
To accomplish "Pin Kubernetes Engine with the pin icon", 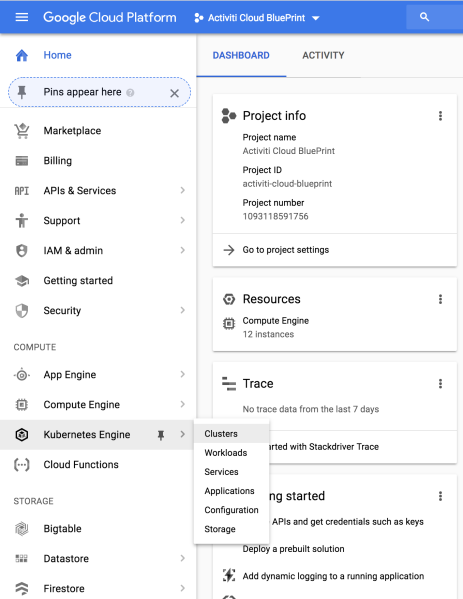I will [161, 435].
